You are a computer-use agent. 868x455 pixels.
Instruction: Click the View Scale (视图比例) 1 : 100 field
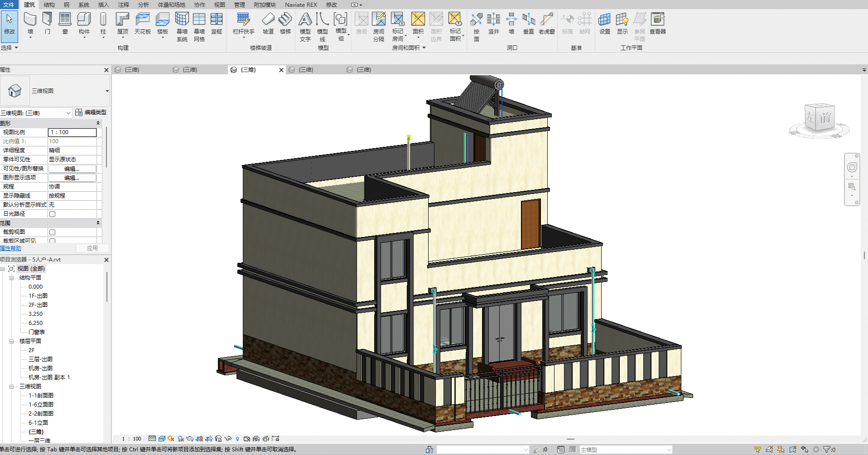(72, 132)
